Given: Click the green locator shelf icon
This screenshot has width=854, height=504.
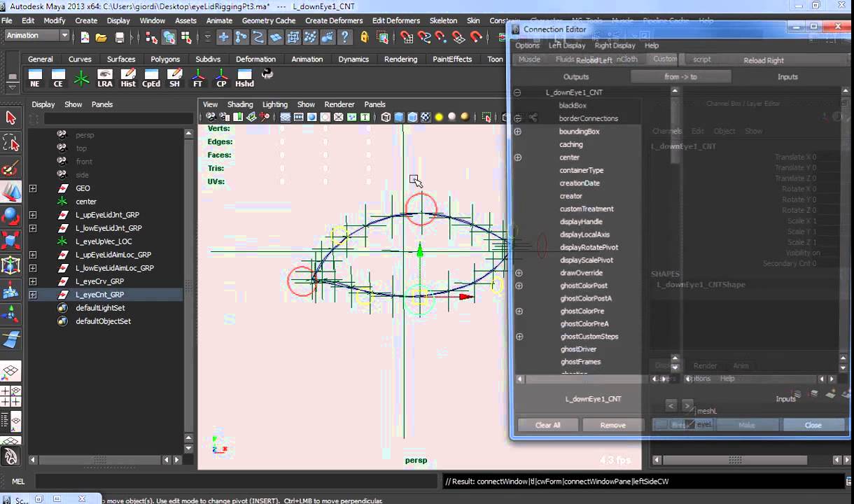Looking at the screenshot, I should point(82,77).
